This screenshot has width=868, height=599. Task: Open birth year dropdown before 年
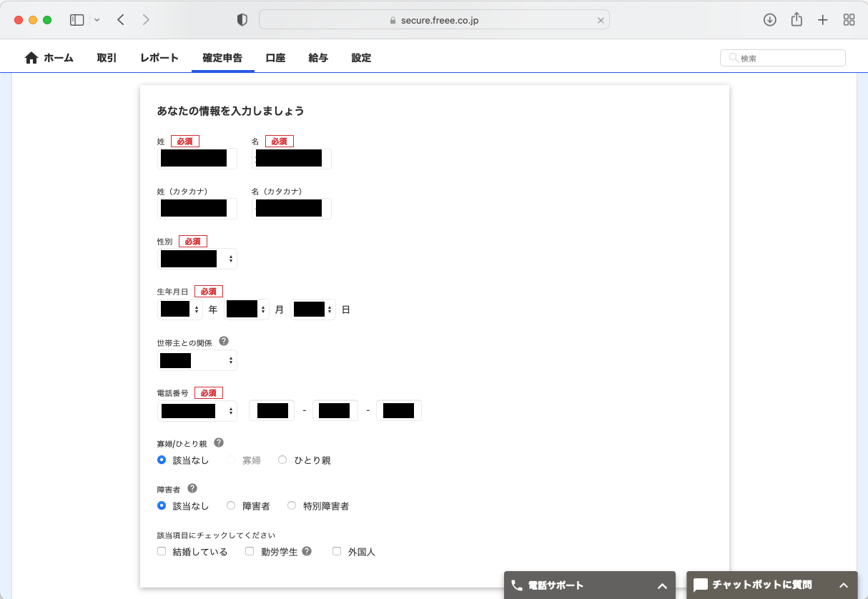point(180,310)
